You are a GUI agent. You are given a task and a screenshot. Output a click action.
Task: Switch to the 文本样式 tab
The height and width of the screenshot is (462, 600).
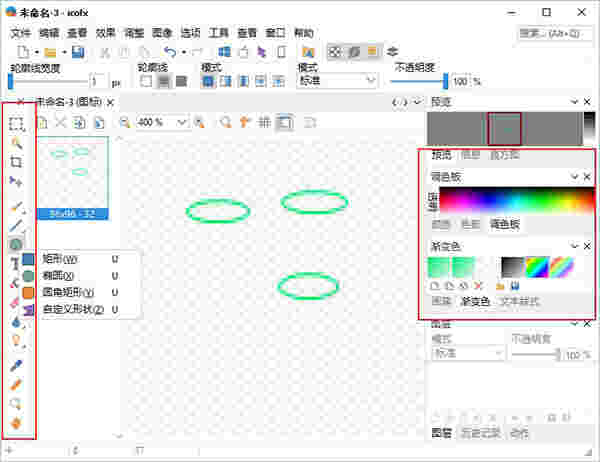[x=520, y=301]
